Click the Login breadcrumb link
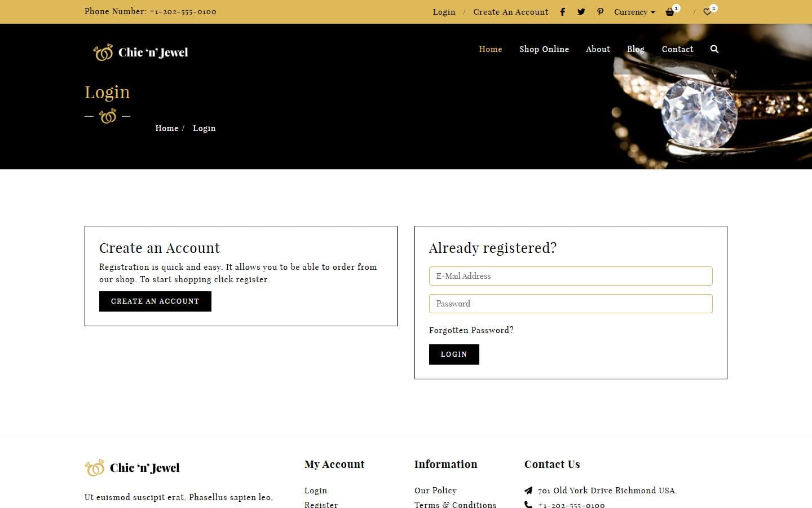This screenshot has width=812, height=508. [204, 128]
